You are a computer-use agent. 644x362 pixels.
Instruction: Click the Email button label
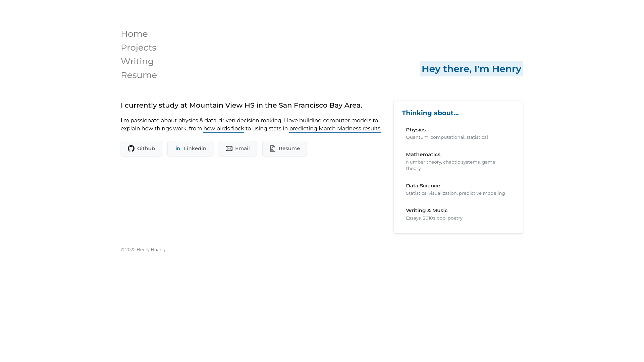[x=242, y=148]
